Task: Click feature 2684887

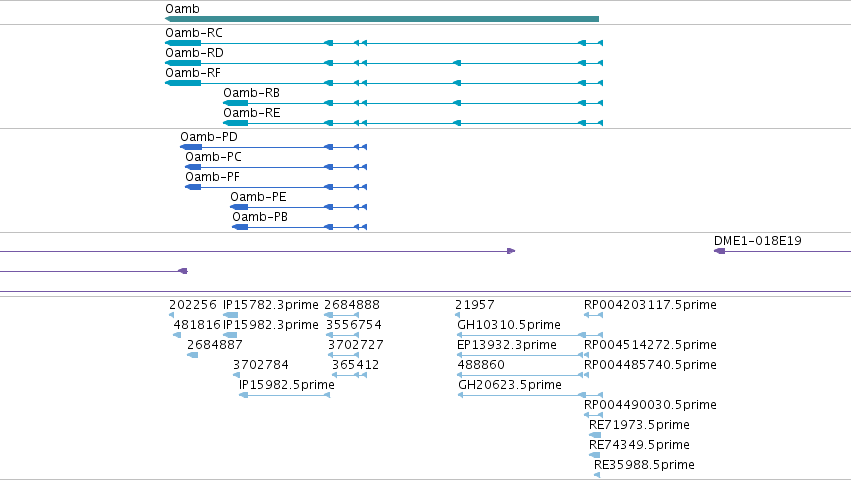Action: [x=215, y=345]
